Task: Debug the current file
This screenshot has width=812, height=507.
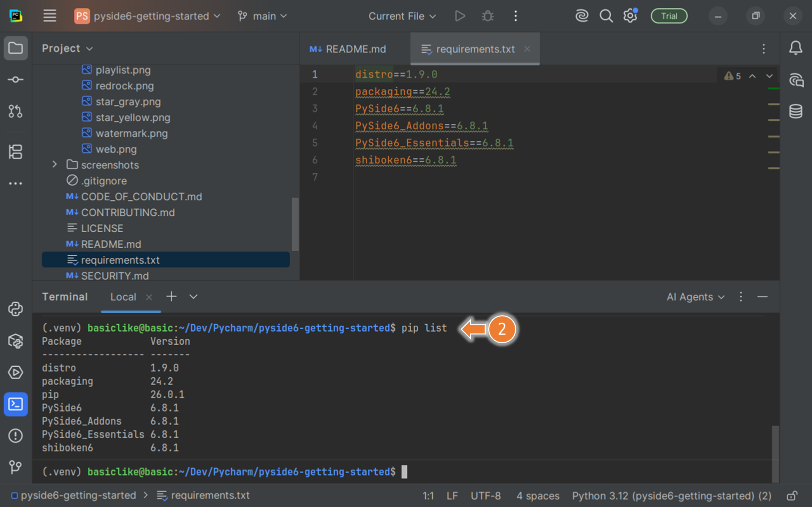Action: coord(488,16)
